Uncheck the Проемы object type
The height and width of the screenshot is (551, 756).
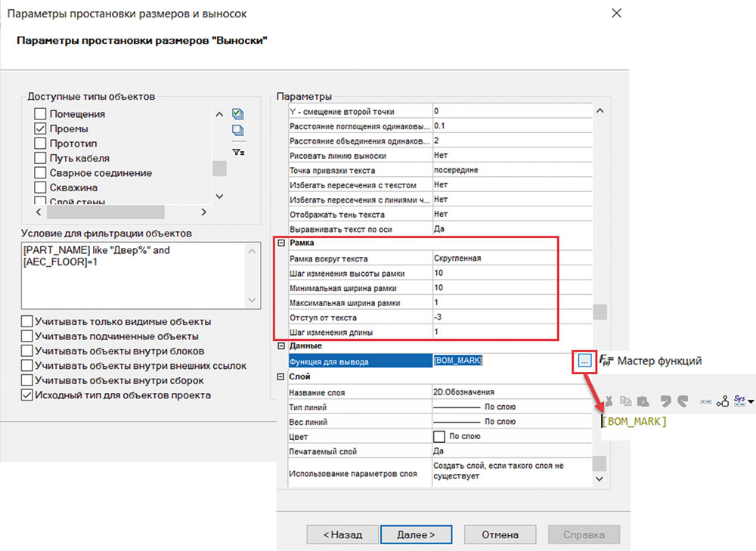click(41, 129)
